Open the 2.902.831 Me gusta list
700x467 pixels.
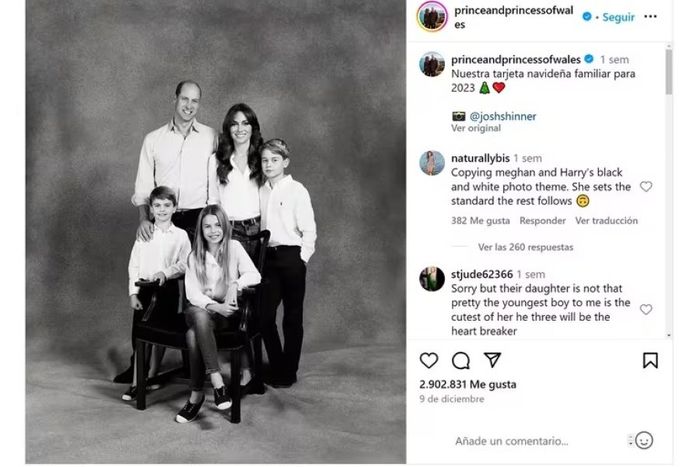pos(468,384)
